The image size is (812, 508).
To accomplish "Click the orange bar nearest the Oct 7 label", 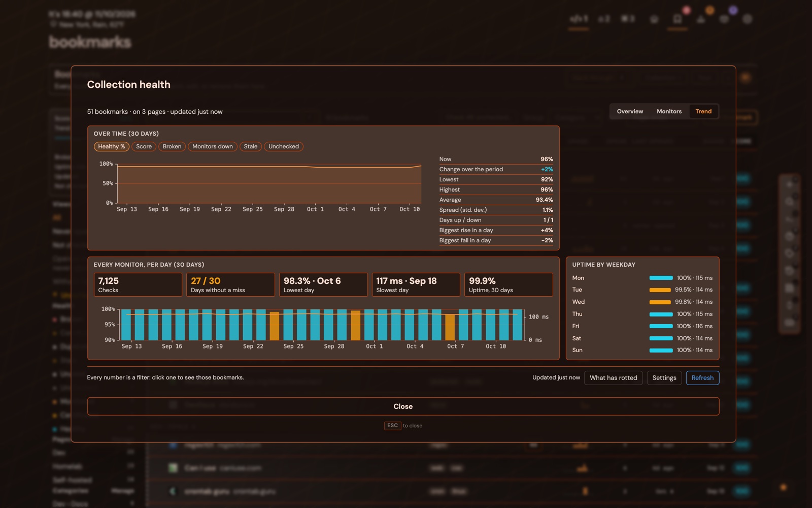I will pos(450,327).
